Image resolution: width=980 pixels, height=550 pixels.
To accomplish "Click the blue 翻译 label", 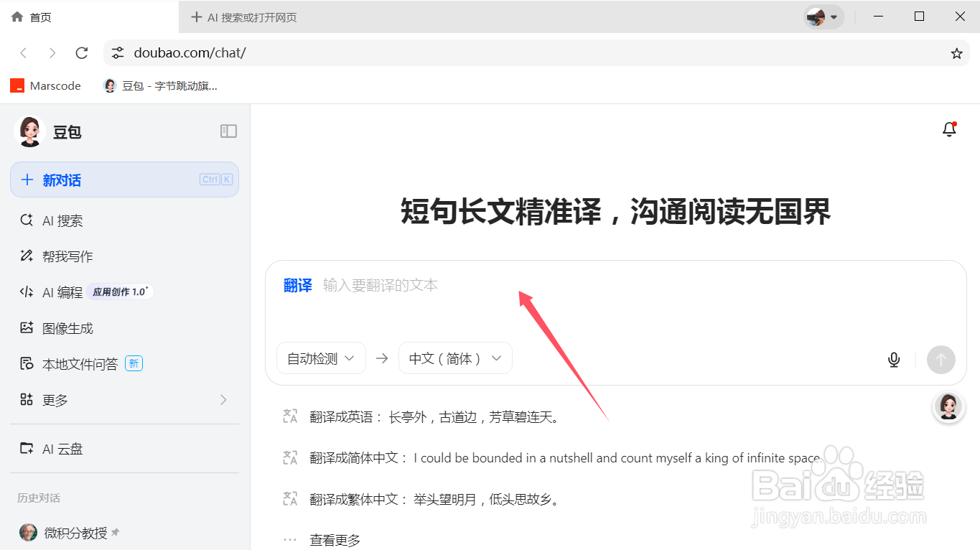I will [298, 285].
